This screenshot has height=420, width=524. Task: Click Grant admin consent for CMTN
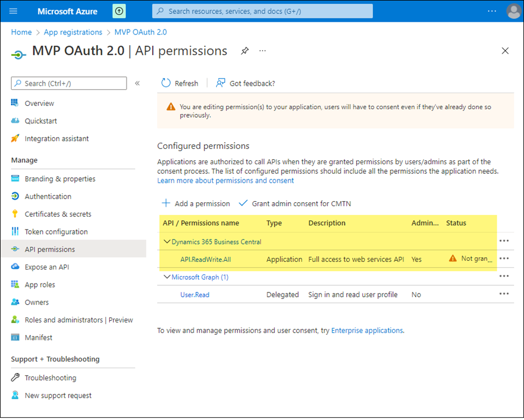click(295, 203)
